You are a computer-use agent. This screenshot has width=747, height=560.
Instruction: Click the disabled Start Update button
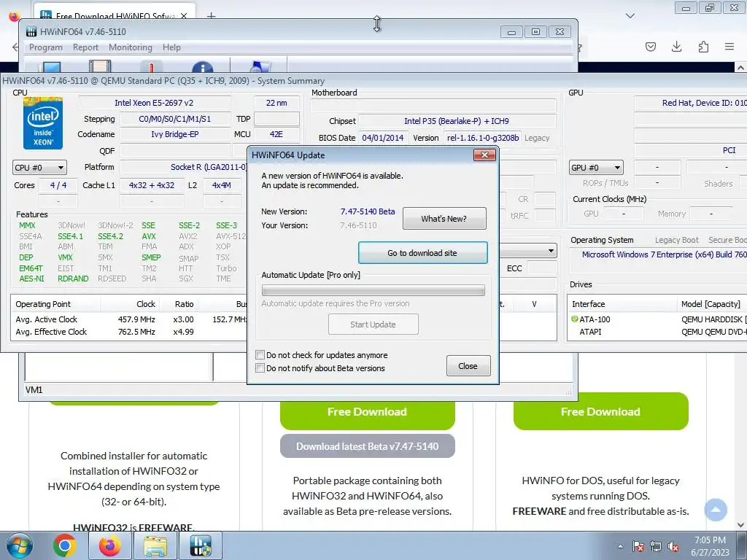point(373,324)
